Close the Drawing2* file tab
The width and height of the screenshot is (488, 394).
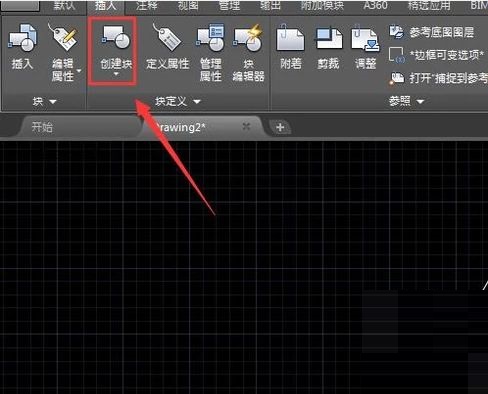(246, 126)
